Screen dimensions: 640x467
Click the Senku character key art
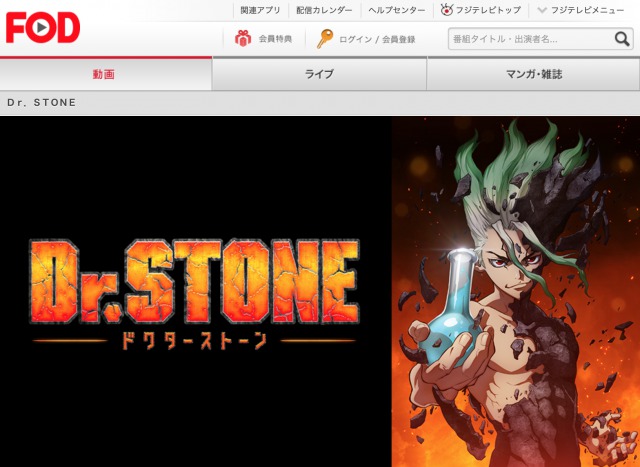coord(516,292)
